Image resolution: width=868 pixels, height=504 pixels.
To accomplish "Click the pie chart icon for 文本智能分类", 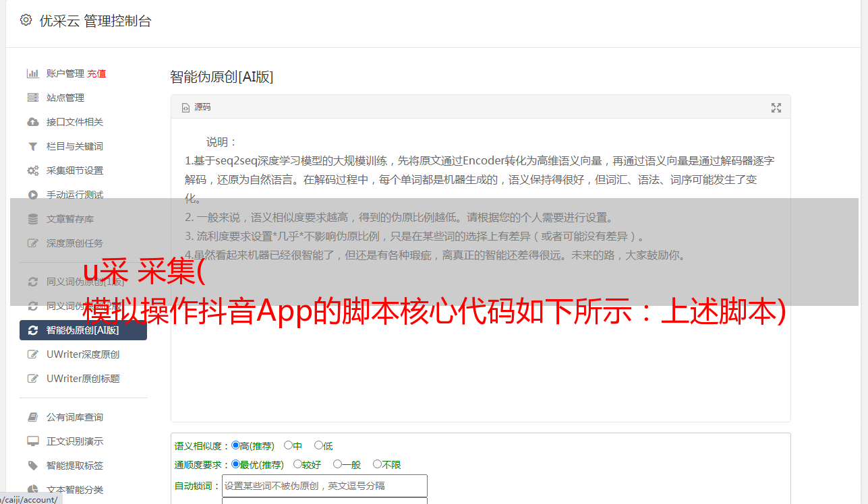I will click(32, 490).
